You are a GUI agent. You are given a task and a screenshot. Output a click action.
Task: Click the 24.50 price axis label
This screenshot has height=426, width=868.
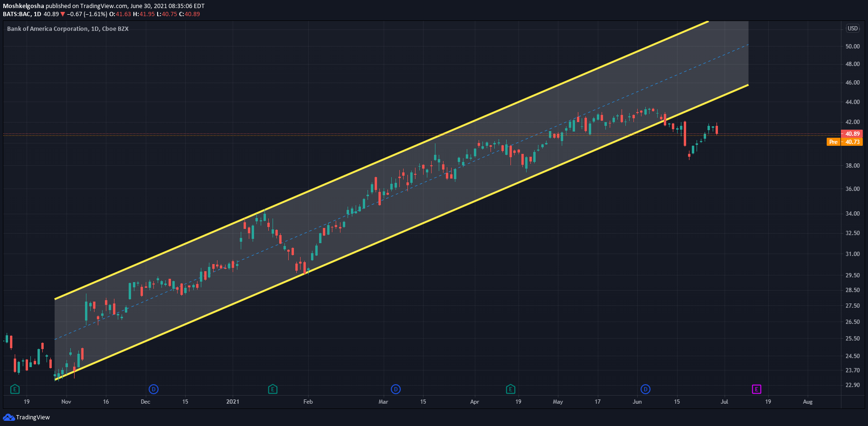[x=852, y=356]
